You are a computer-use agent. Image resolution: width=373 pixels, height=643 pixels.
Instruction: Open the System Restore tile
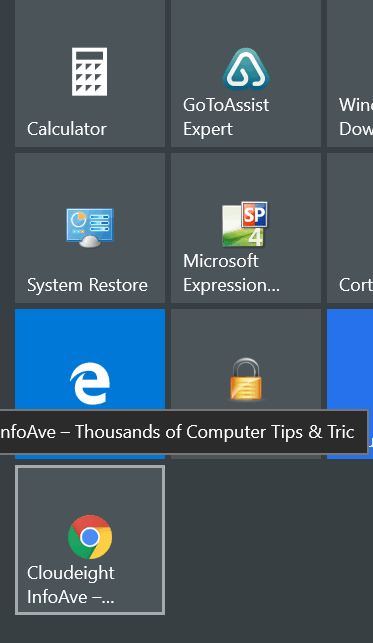(90, 228)
